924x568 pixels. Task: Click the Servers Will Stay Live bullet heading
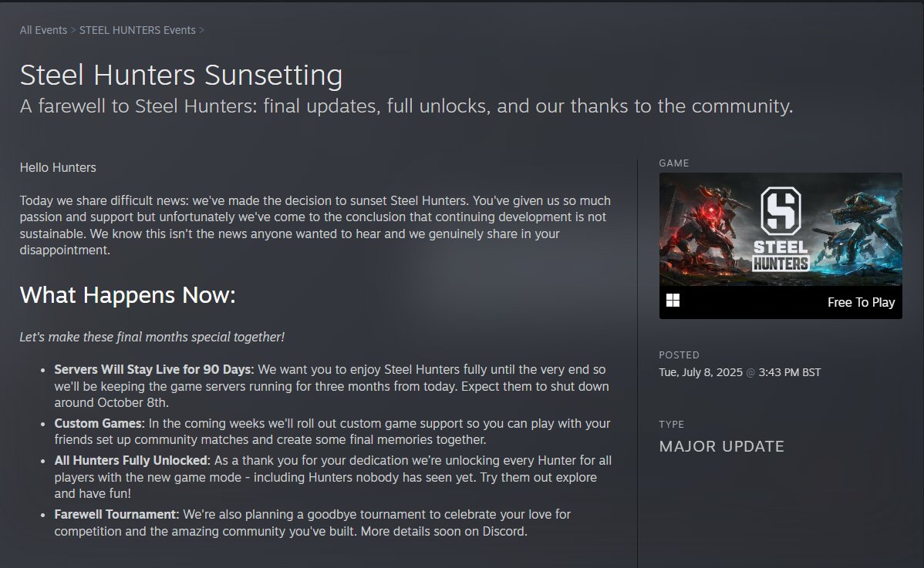coord(153,370)
